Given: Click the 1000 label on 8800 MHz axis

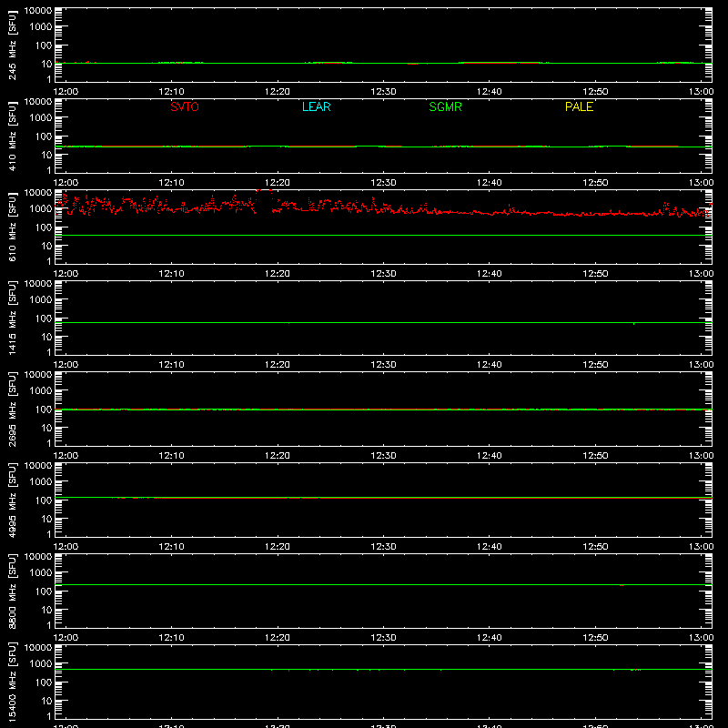Looking at the screenshot, I should (41, 573).
